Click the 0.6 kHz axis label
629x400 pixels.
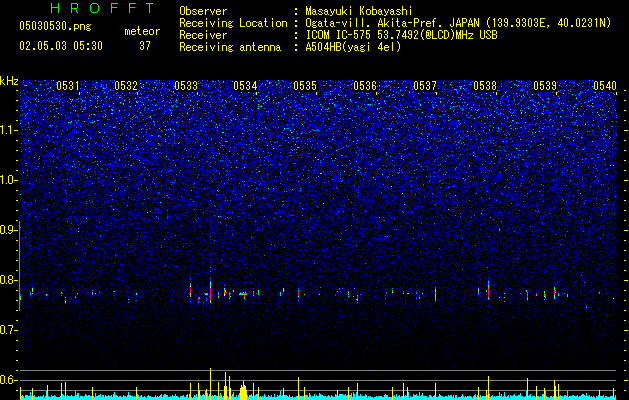[9, 380]
